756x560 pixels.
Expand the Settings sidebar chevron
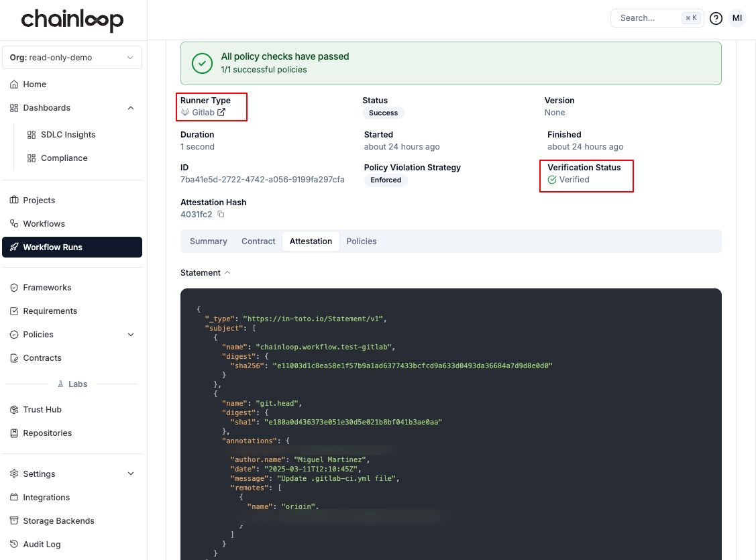[x=131, y=474]
